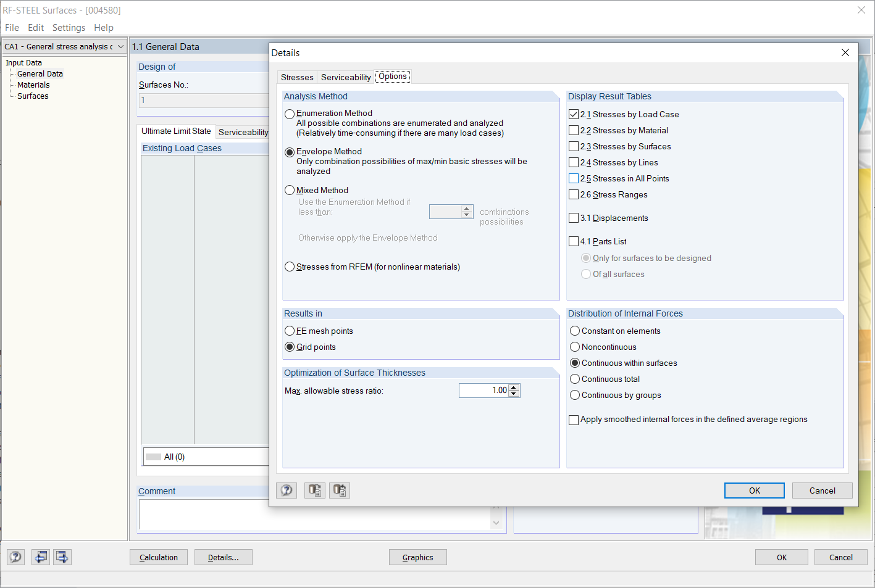Click the All (0) load case filter
This screenshot has width=875, height=588.
tap(206, 457)
